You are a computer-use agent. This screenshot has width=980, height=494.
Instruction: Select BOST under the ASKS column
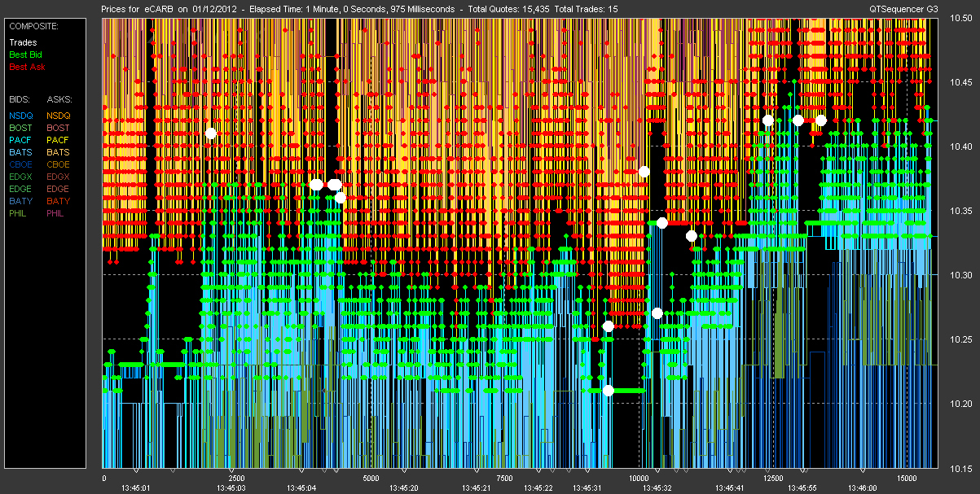tap(58, 128)
